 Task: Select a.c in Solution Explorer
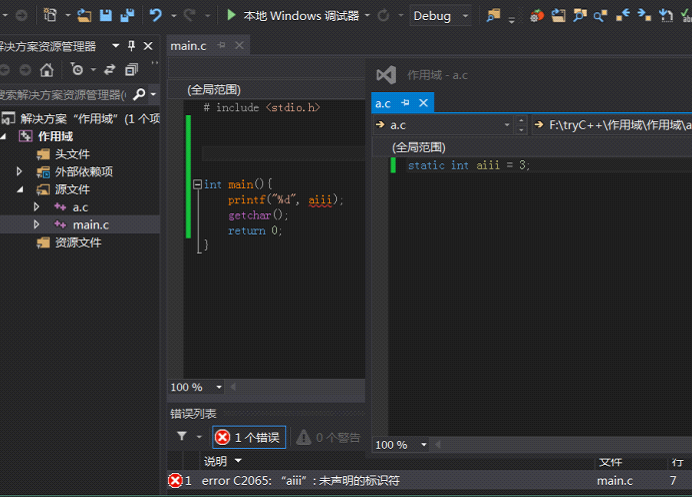click(x=80, y=207)
